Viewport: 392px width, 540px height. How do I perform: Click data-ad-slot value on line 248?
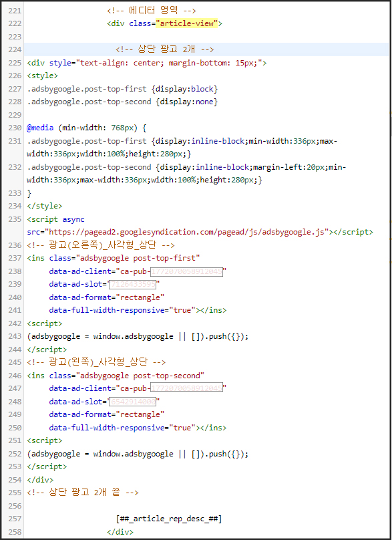point(132,402)
